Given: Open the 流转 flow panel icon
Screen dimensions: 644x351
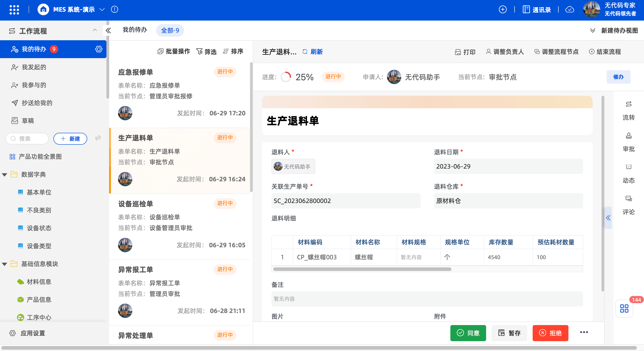Looking at the screenshot, I should click(x=628, y=104).
